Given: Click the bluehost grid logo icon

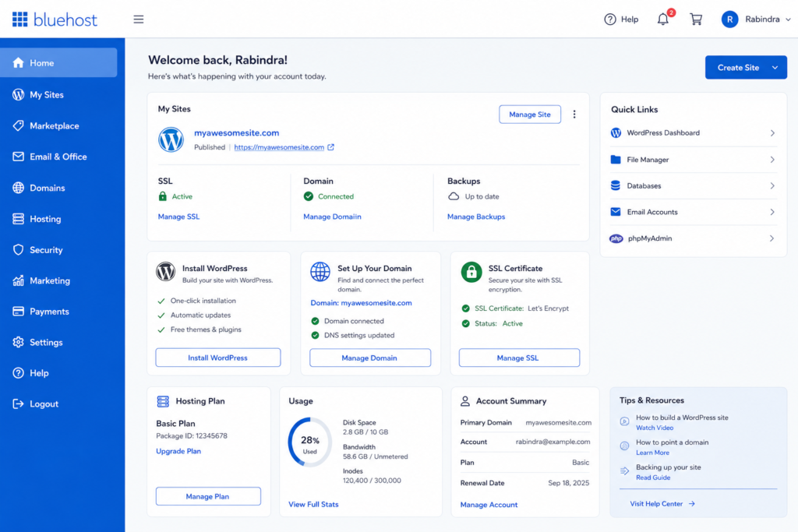Looking at the screenshot, I should coord(19,19).
